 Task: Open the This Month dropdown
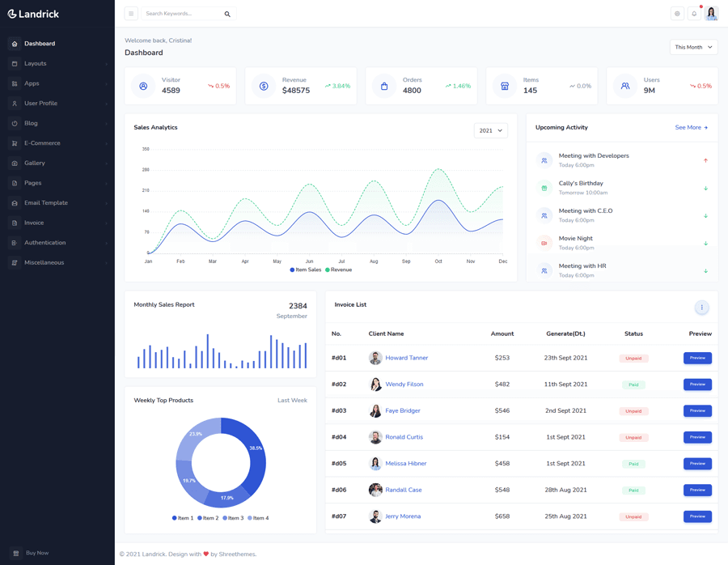point(693,47)
